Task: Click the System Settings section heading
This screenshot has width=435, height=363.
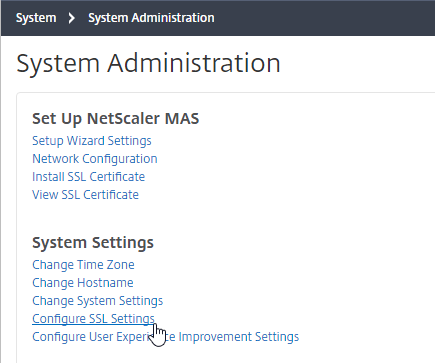Action: pyautogui.click(x=93, y=243)
